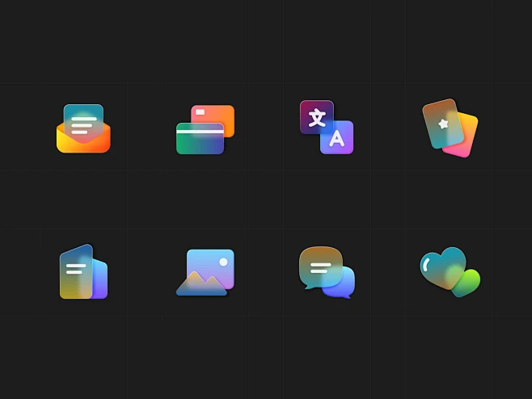Click the chip on the orange credit card
This screenshot has width=532, height=399.
click(201, 112)
